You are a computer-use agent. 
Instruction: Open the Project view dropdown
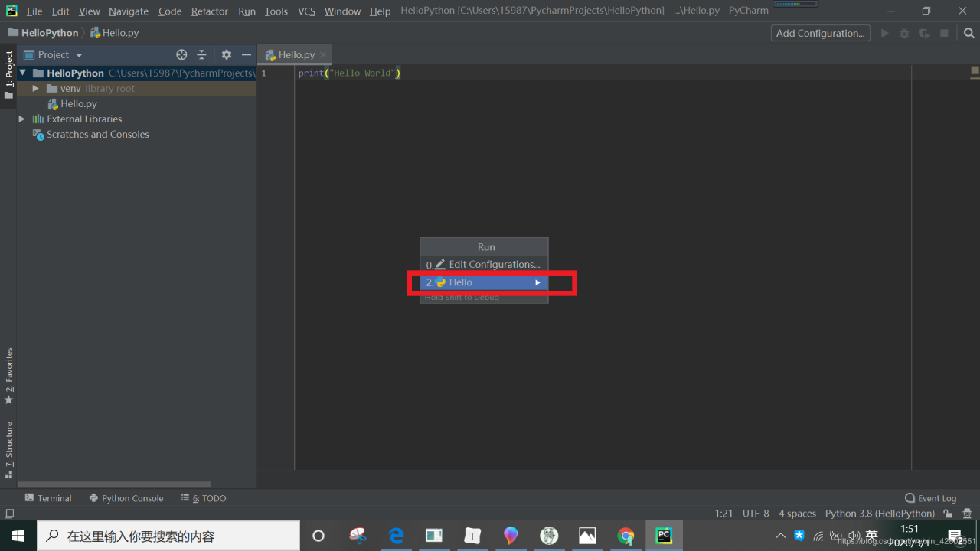[x=79, y=55]
